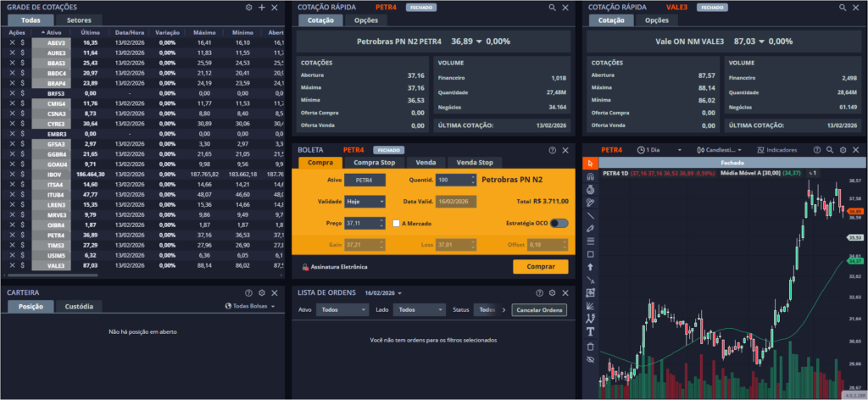
Task: Switch to the Venda Stop tab
Action: point(475,163)
